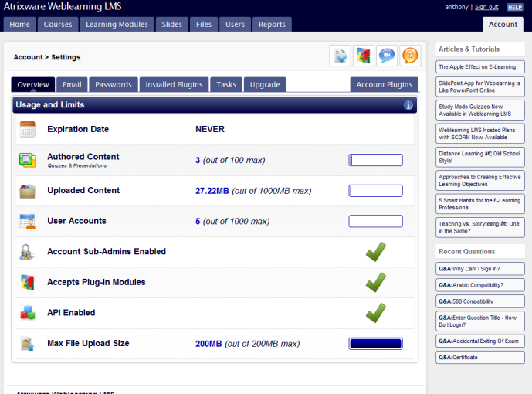
Task: Switch to the Slides tab
Action: (x=172, y=25)
